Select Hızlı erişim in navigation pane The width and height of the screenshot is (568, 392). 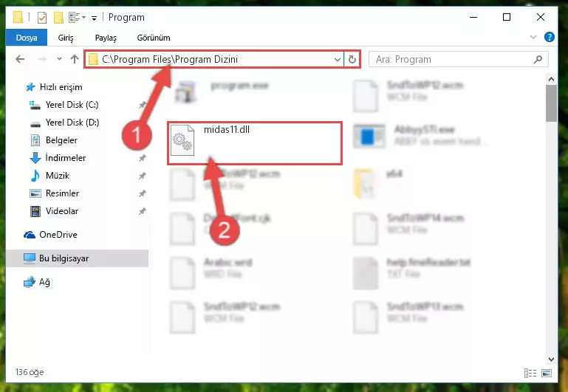[61, 87]
